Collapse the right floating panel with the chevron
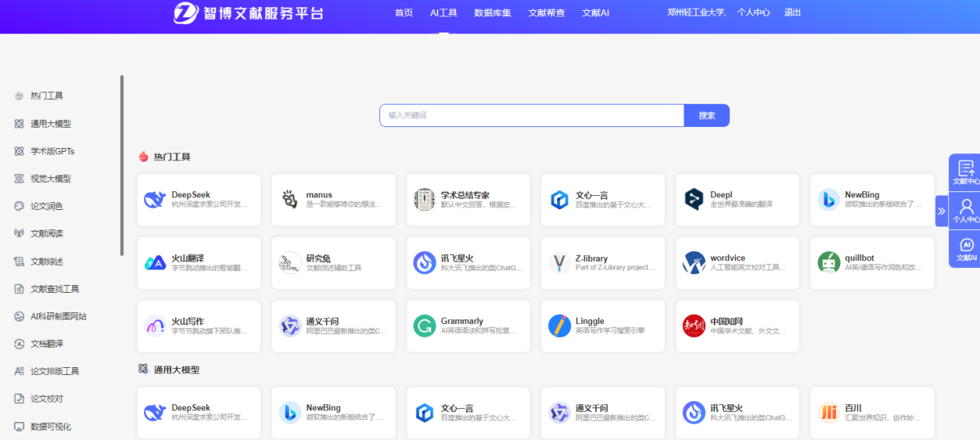Screen dimensions: 980x440 [941, 211]
